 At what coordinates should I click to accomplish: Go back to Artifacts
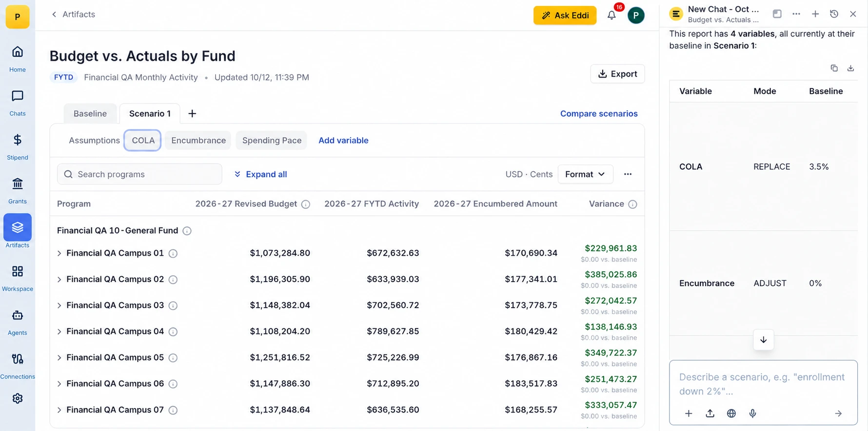[73, 14]
